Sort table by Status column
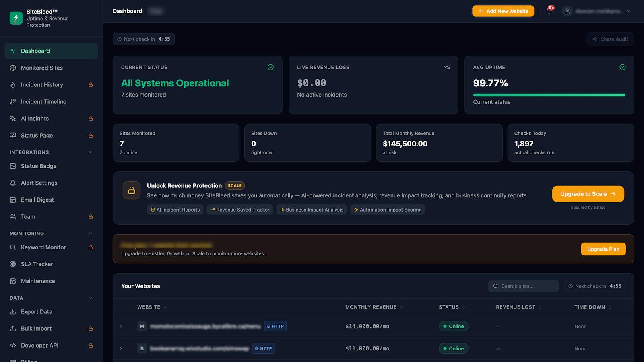Viewport: 644px width, 362px height. click(452, 307)
